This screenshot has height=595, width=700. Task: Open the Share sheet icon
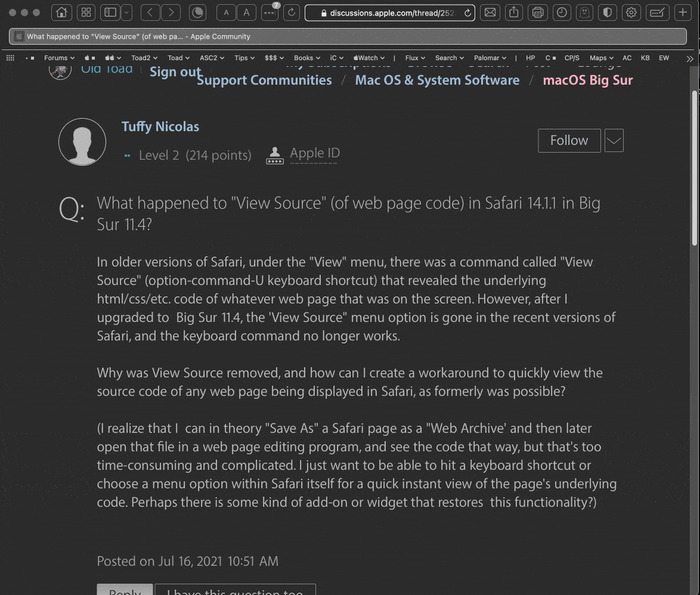click(514, 13)
